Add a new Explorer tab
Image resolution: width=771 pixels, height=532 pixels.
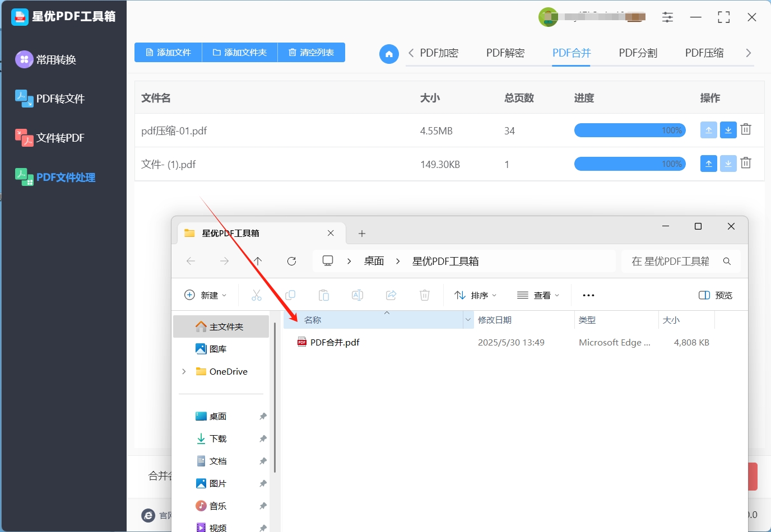click(x=362, y=234)
